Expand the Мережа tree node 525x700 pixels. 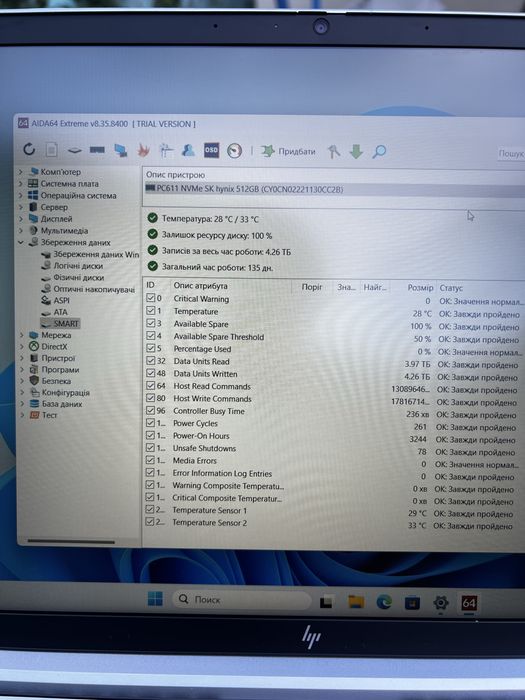click(21, 335)
